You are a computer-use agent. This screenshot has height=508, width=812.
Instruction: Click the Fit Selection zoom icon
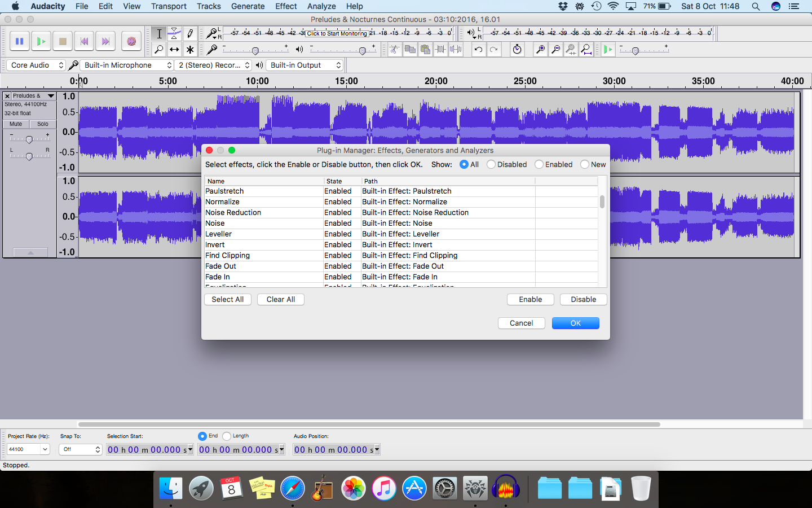click(x=571, y=50)
